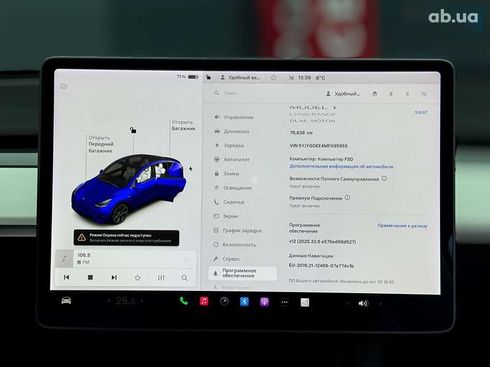This screenshot has height=367, width=490.
Task: Tap the blue link beside the model name
Action: pos(421,112)
